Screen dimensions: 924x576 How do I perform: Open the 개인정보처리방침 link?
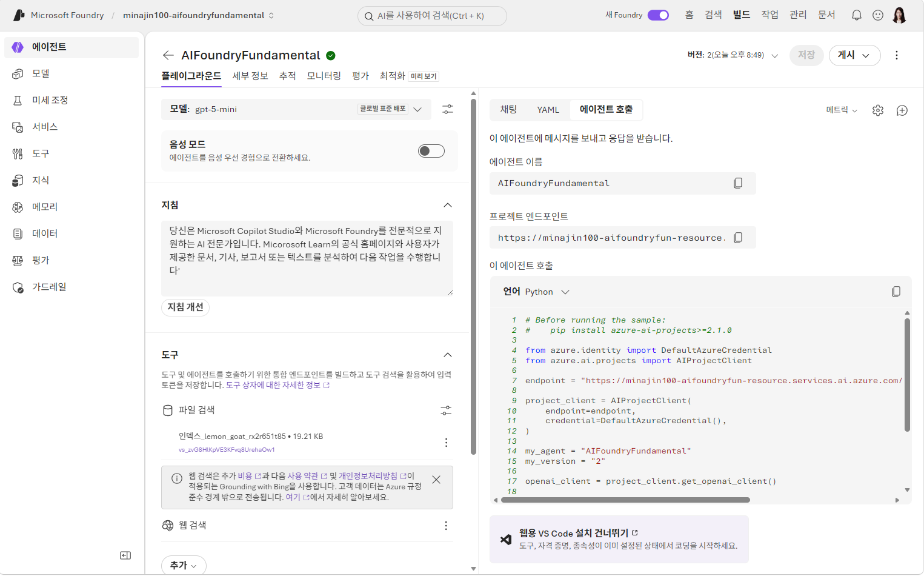372,476
